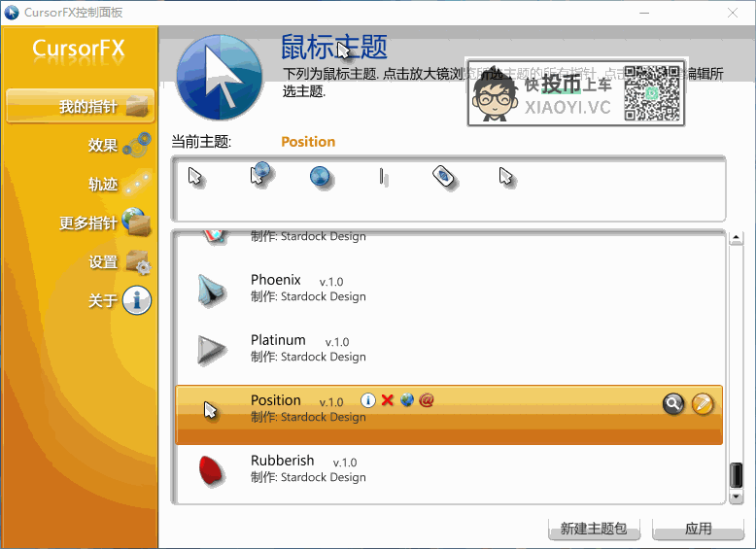The width and height of the screenshot is (756, 549).
Task: Click the last arrow cursor preview
Action: coord(505,177)
